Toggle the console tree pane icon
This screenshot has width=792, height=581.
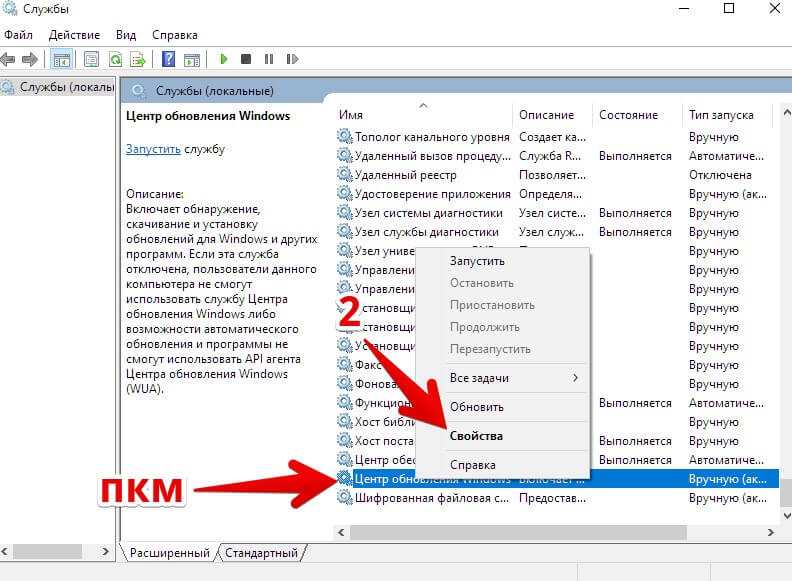[x=62, y=60]
